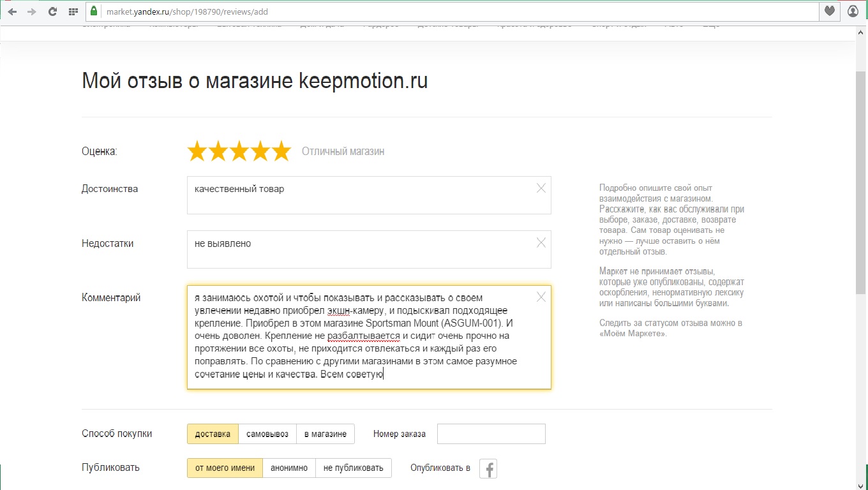Click the Способ покупки label
Viewport: 868px width, 490px height.
[117, 434]
